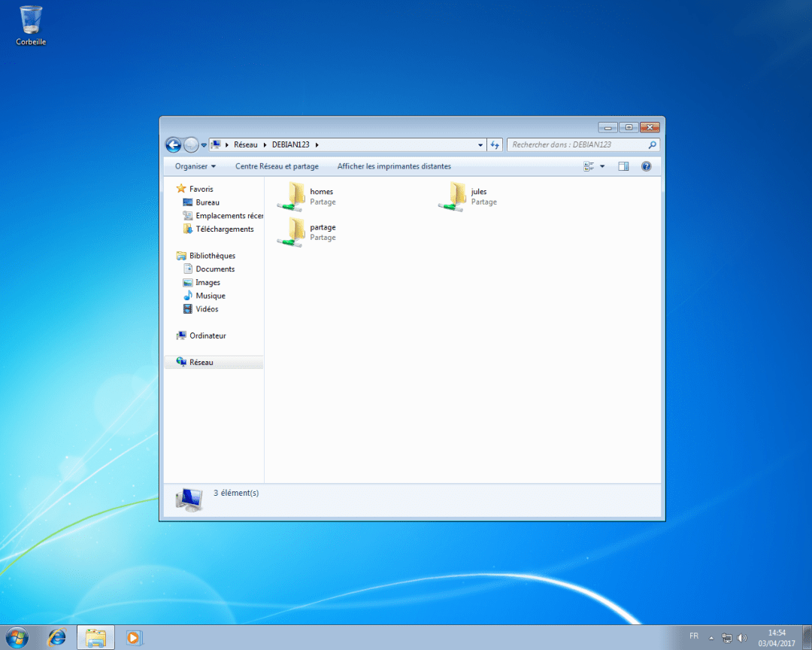Expand the Organiser dropdown menu
The image size is (812, 650).
193,166
